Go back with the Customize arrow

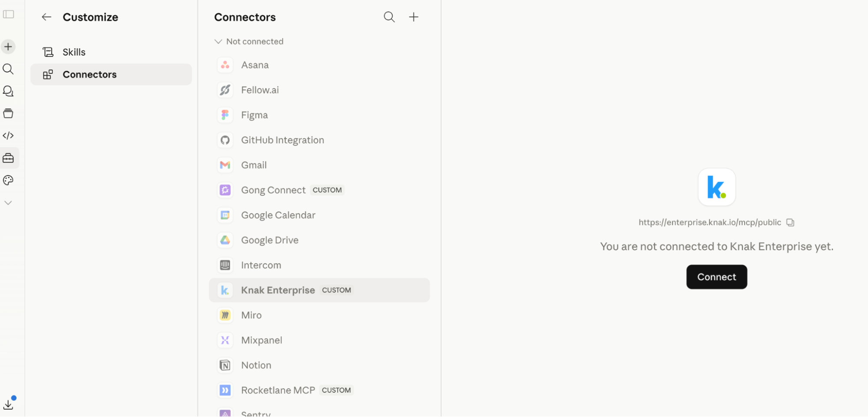point(46,17)
